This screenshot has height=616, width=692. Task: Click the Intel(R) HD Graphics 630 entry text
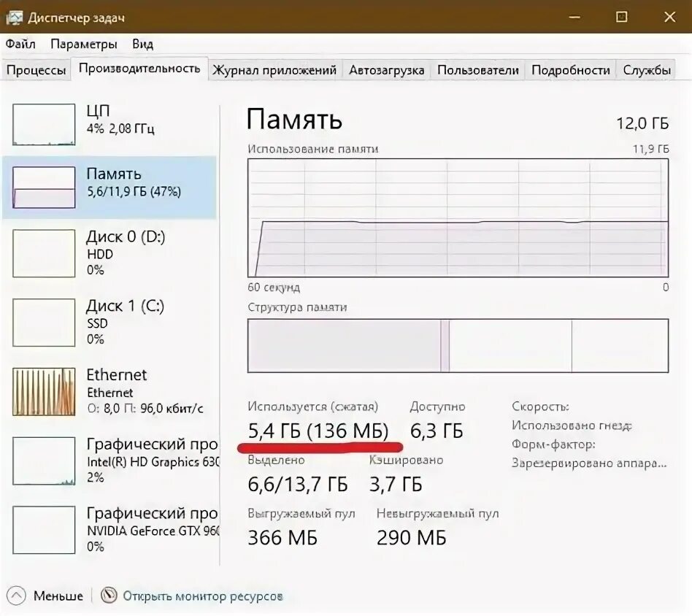pyautogui.click(x=153, y=461)
